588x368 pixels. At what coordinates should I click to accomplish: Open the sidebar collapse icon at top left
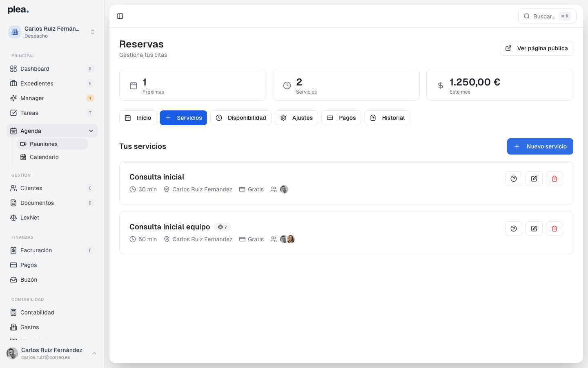[x=120, y=16]
